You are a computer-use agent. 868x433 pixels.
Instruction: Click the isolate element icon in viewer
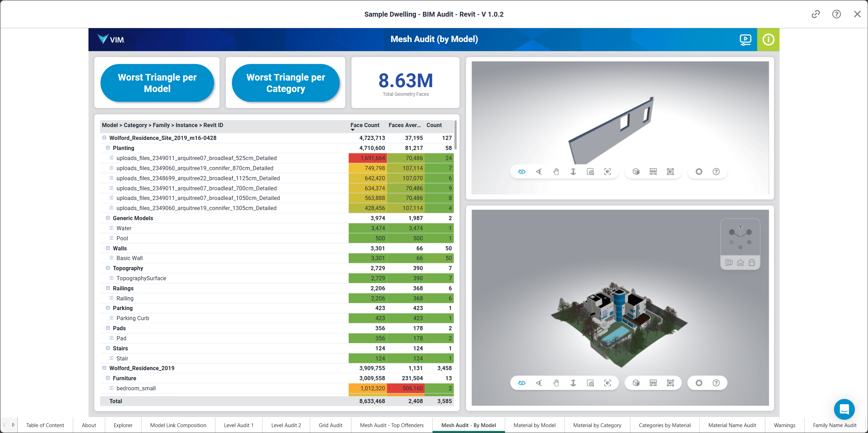670,171
